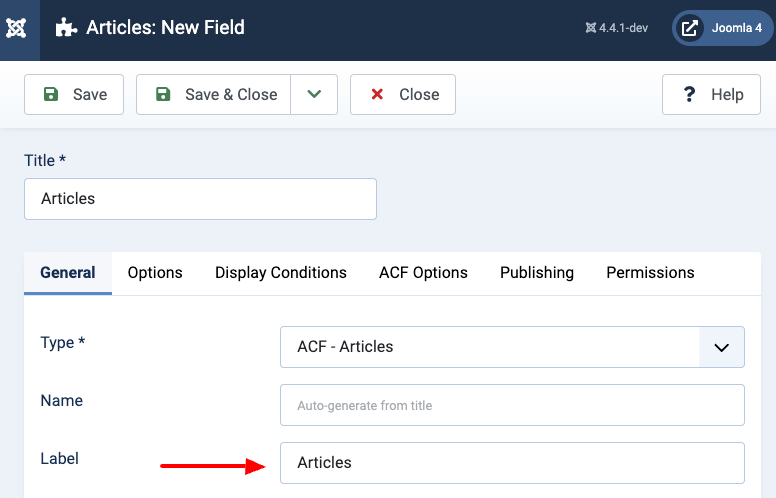The image size is (776, 498).
Task: Click the Joomla version 4.4.1-dev indicator
Action: 617,28
